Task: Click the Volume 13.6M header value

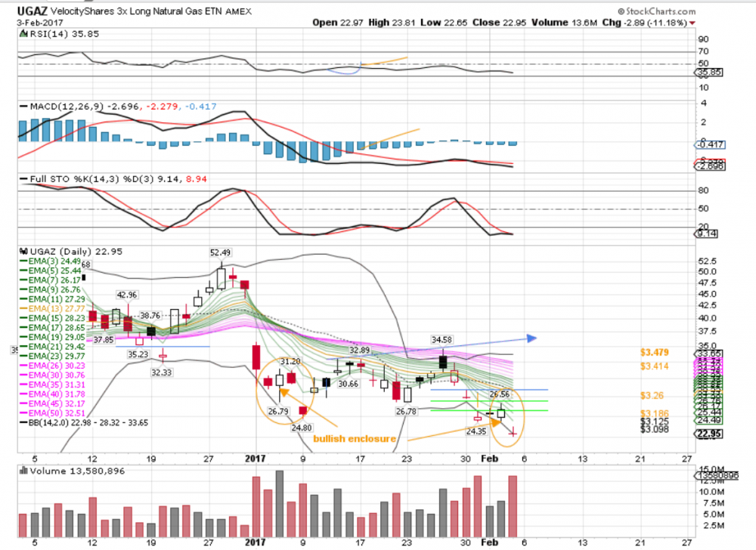Action: click(x=564, y=23)
